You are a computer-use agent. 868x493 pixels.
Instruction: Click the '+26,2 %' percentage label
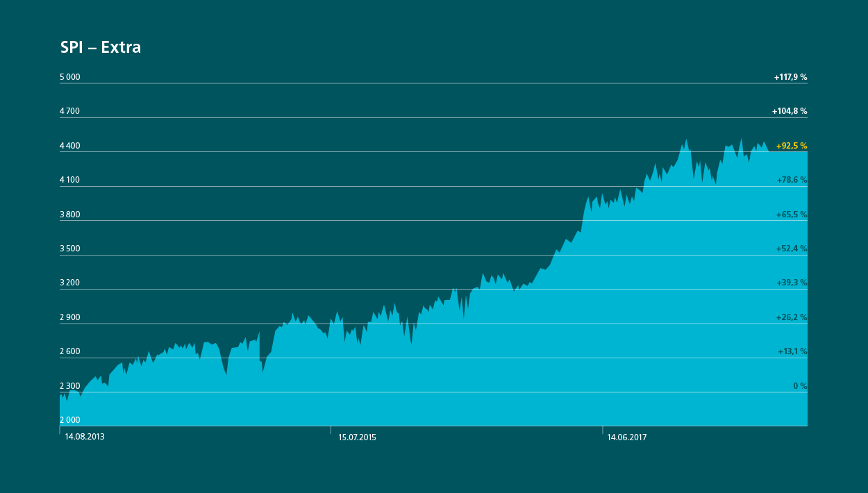(792, 317)
